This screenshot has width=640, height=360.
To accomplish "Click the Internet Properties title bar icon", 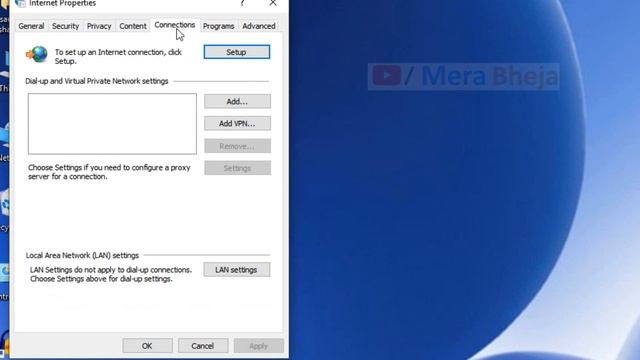I will (x=20, y=3).
